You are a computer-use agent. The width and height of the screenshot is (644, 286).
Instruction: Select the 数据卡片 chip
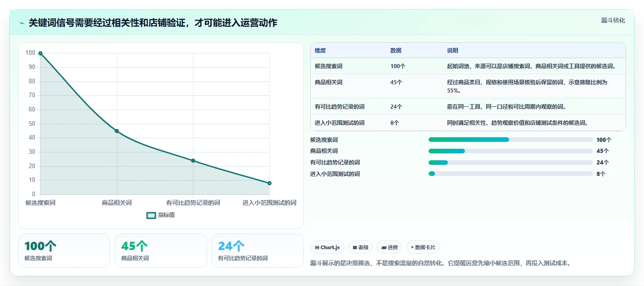pos(423,247)
